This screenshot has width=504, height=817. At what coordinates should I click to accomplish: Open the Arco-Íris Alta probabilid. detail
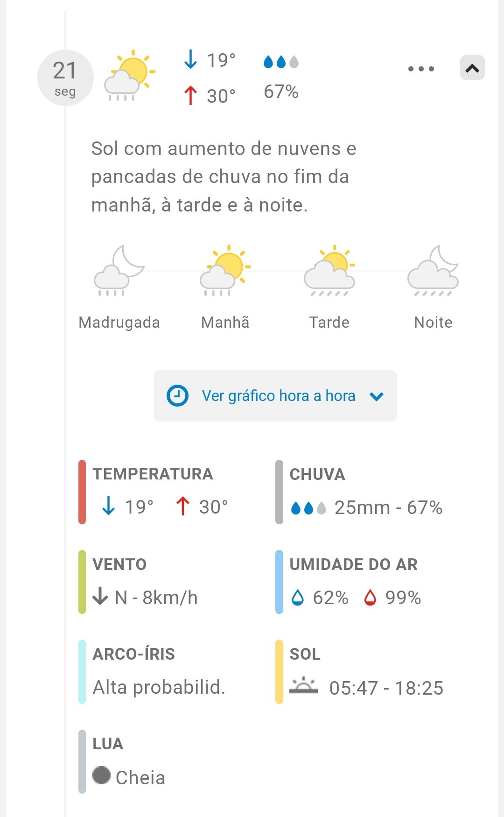(x=159, y=687)
